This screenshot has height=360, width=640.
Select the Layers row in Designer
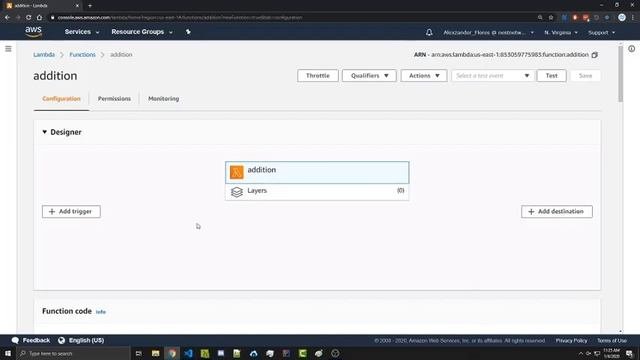coord(317,191)
